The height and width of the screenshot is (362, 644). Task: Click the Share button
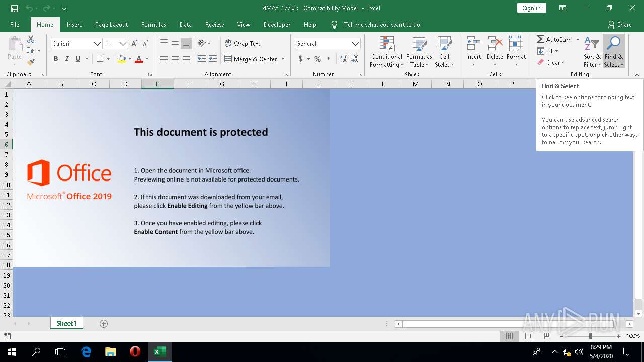[x=619, y=25]
